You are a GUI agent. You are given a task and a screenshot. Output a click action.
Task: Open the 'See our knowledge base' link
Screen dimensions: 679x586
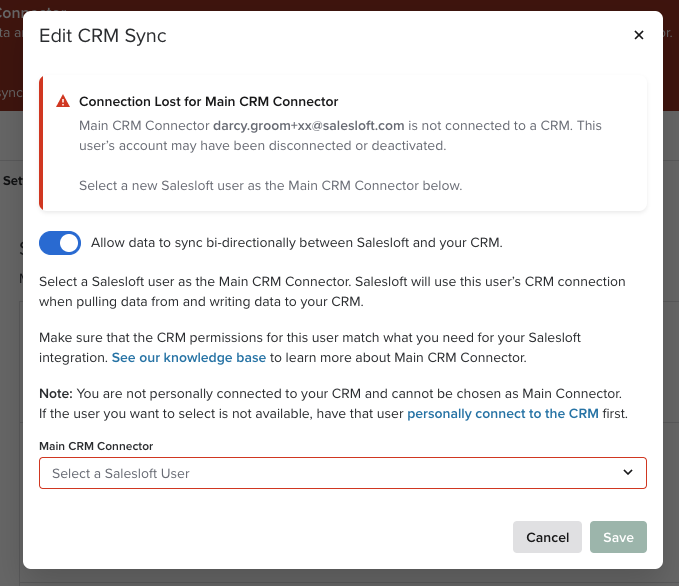[189, 357]
